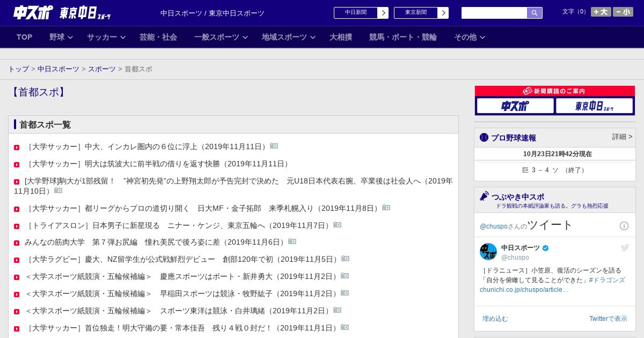Image resolution: width=644 pixels, height=338 pixels.
Task: Click camera icon beside トライアスロン article
Action: [338, 225]
